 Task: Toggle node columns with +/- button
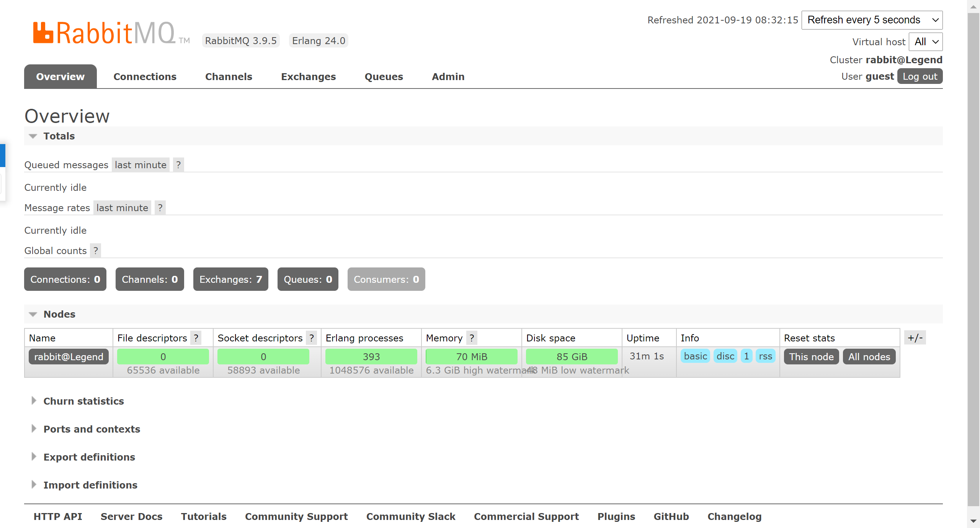(915, 338)
